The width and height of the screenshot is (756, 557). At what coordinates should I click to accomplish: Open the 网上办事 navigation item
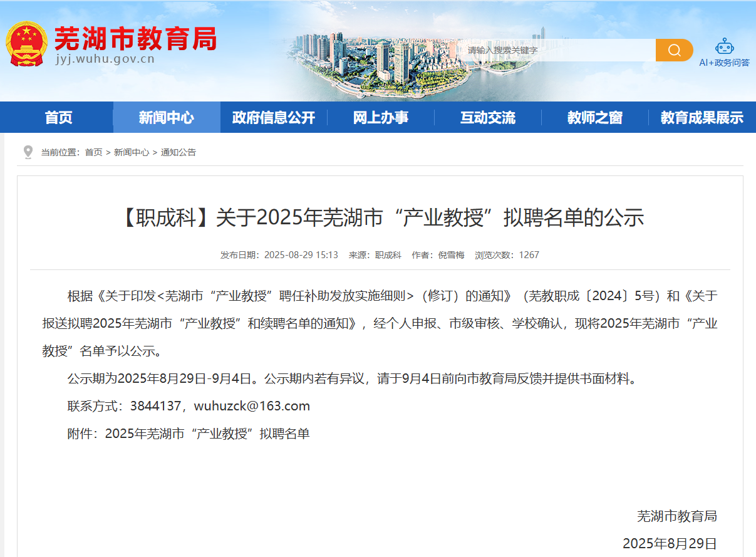click(380, 118)
